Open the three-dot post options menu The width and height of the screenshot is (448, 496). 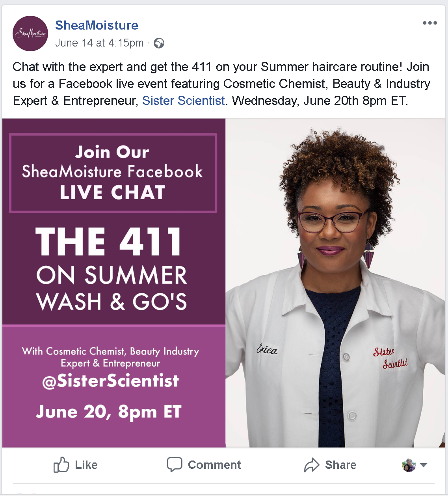pyautogui.click(x=429, y=23)
